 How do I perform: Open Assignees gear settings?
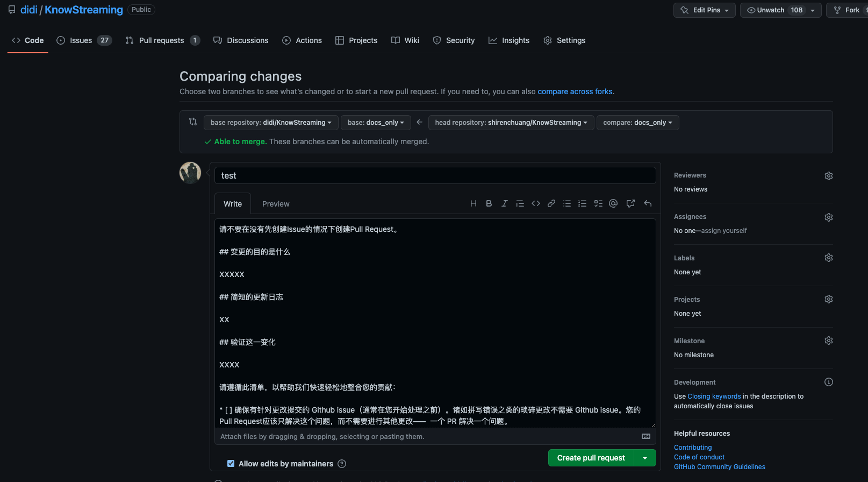point(829,217)
